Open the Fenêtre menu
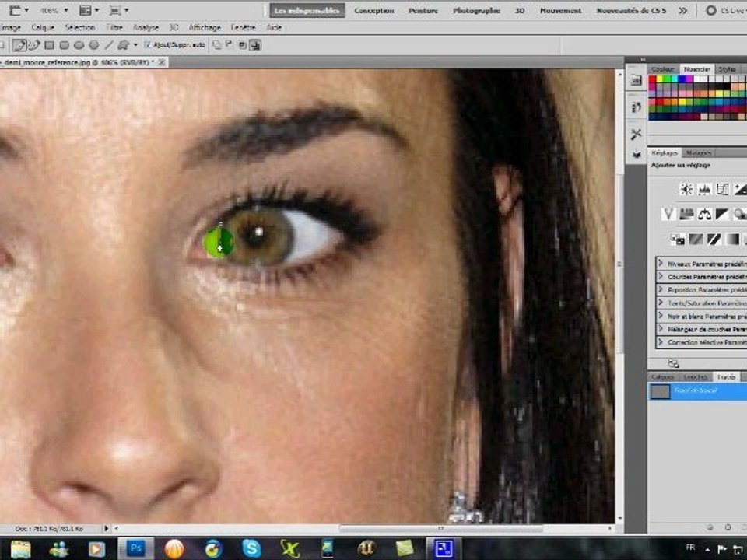This screenshot has width=747, height=560. point(243,28)
